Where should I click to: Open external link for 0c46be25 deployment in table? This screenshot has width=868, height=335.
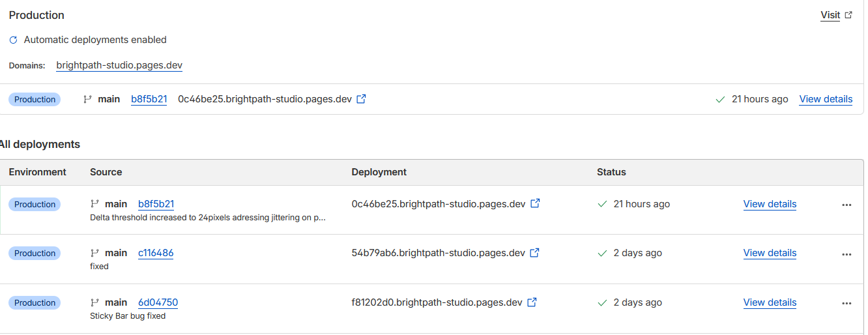pyautogui.click(x=535, y=203)
